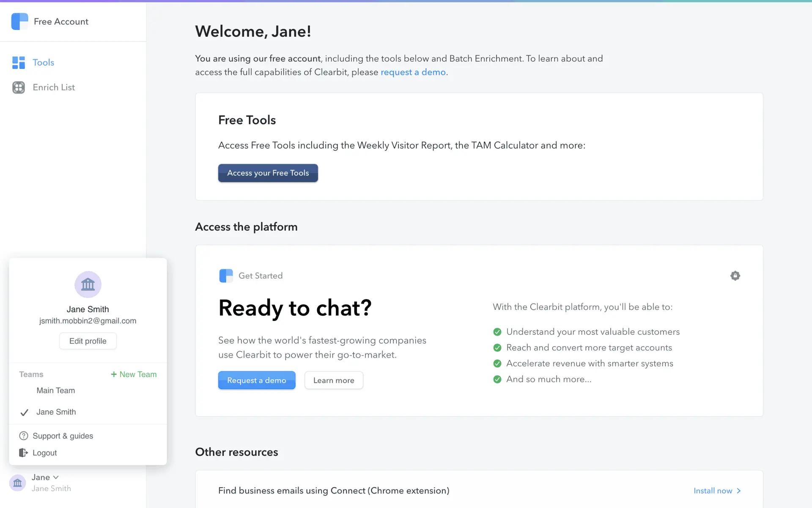Screen dimensions: 812x508
Task: Click the bank avatar icon in profile popup
Action: click(88, 284)
